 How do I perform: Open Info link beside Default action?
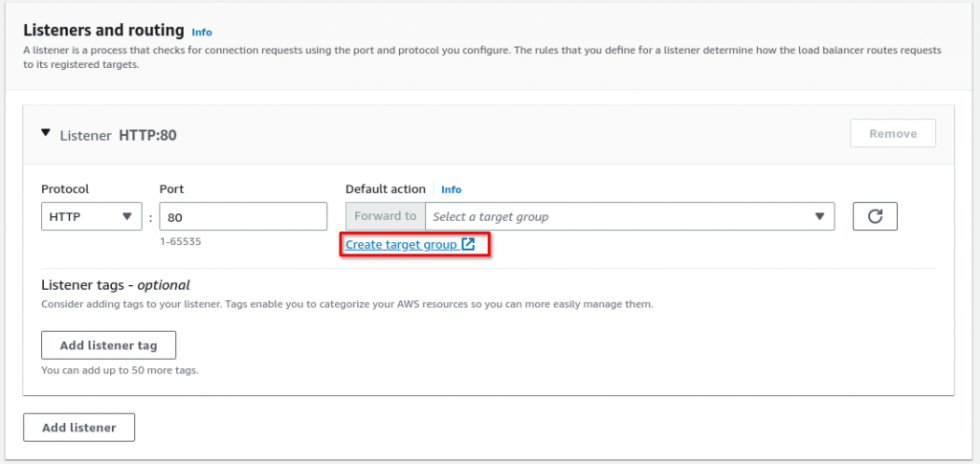point(452,189)
